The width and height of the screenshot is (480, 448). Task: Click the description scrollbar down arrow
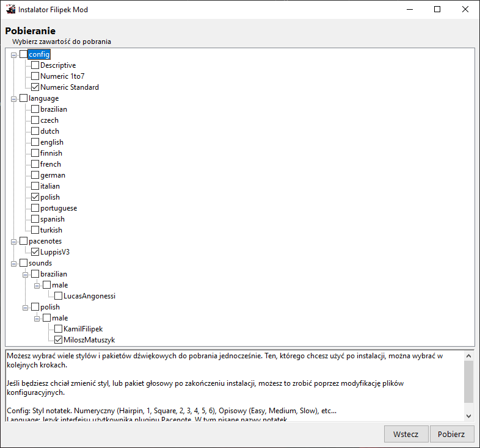[469, 416]
